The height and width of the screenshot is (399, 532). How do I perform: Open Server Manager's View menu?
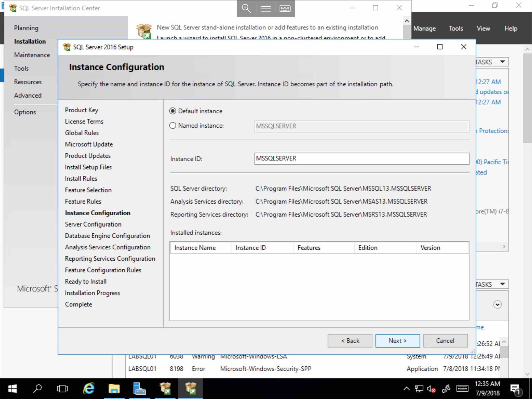tap(483, 28)
